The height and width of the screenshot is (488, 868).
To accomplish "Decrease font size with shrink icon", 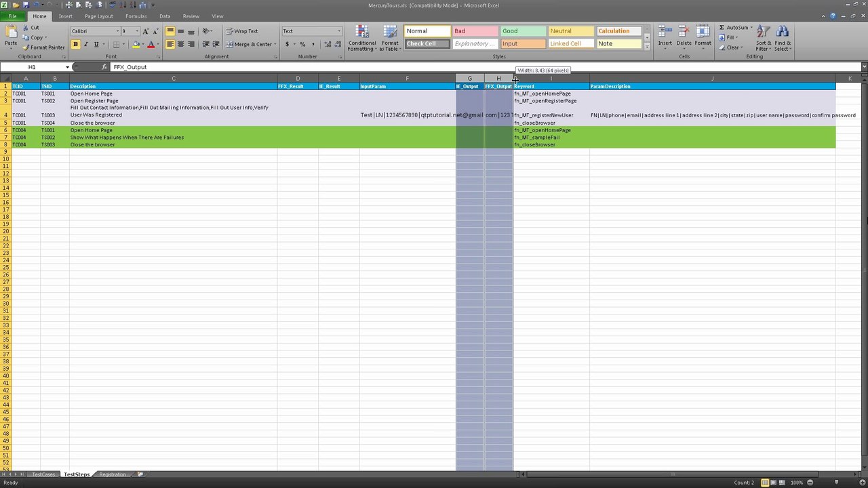I will click(x=155, y=31).
